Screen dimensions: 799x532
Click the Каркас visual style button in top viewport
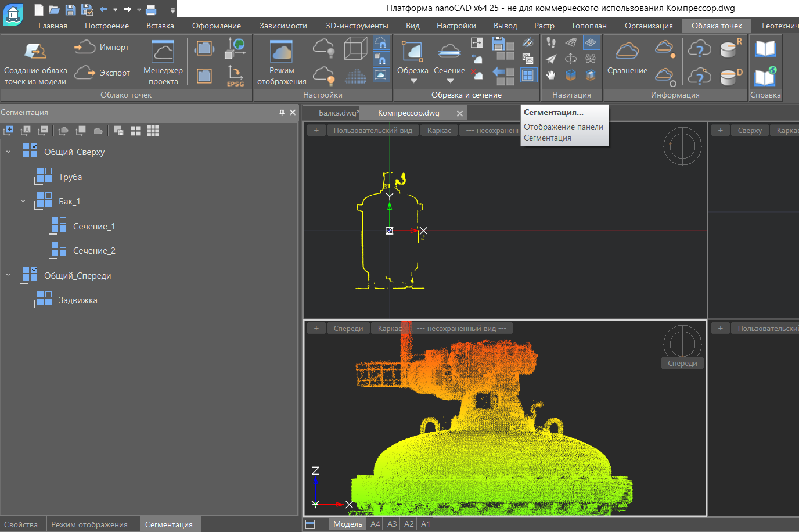439,131
